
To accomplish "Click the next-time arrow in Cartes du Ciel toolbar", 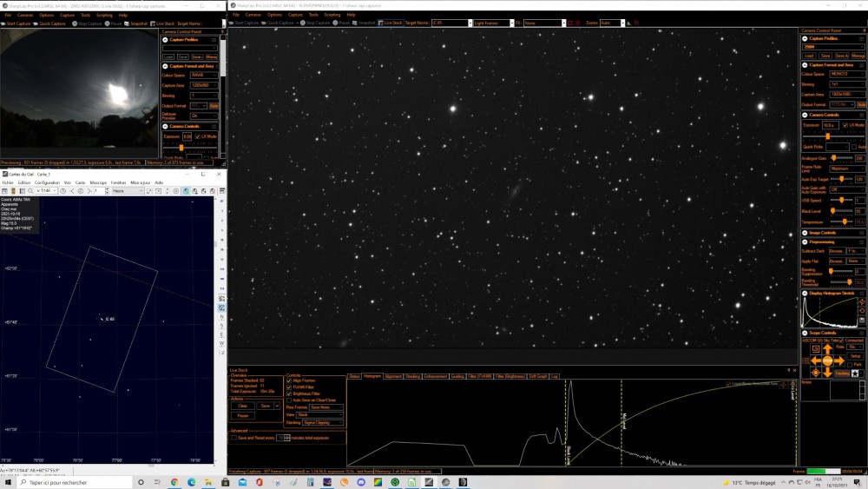I will point(89,191).
